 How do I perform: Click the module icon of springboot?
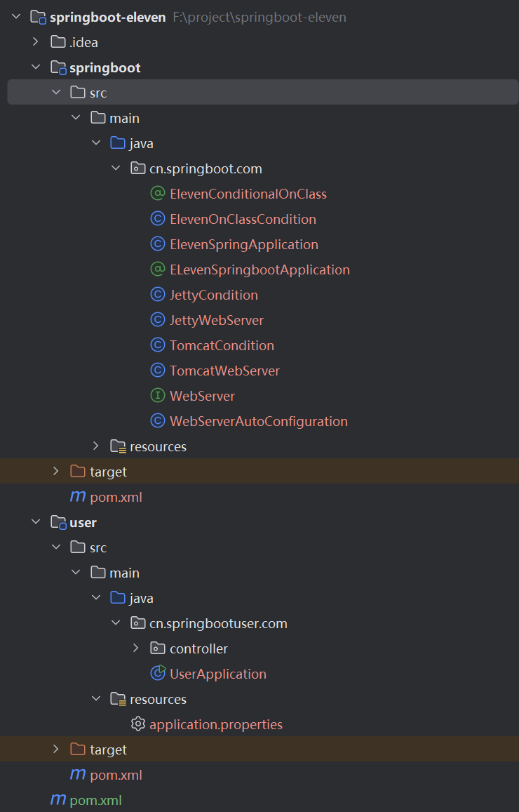58,67
